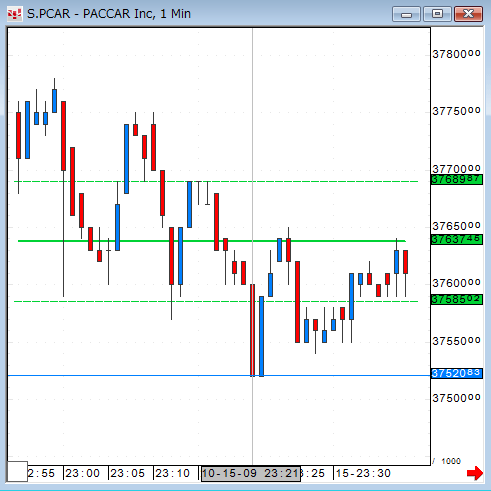
Task: Select the blue 3752.83 price label
Action: [x=457, y=373]
